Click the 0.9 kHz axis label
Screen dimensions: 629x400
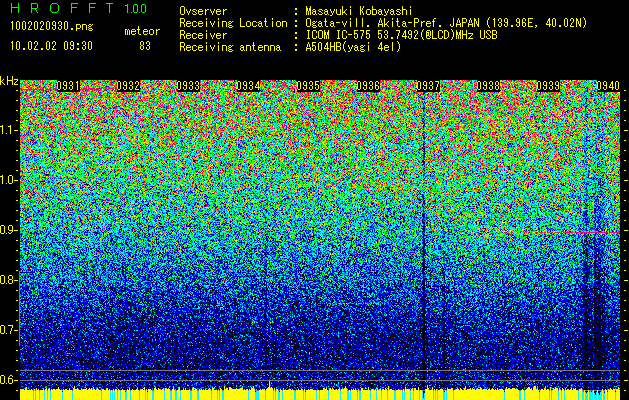8,230
